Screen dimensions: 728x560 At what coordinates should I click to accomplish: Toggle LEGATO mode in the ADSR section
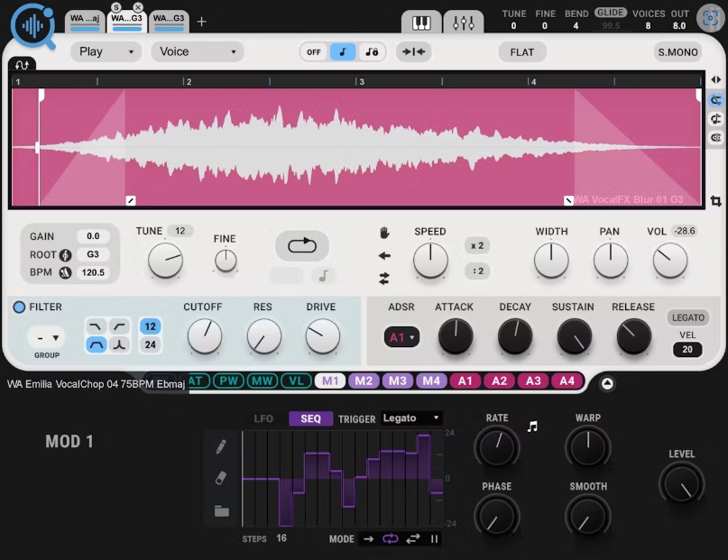[x=687, y=317]
